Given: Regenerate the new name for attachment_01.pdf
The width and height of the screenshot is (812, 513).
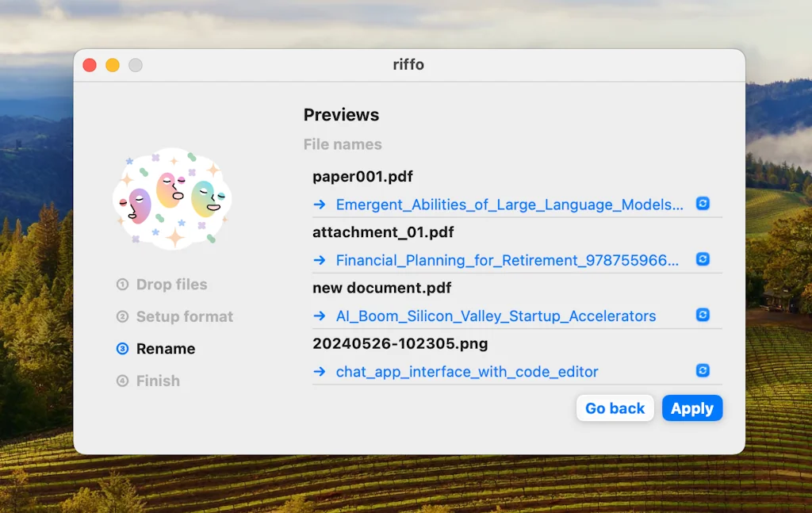Looking at the screenshot, I should coord(703,259).
